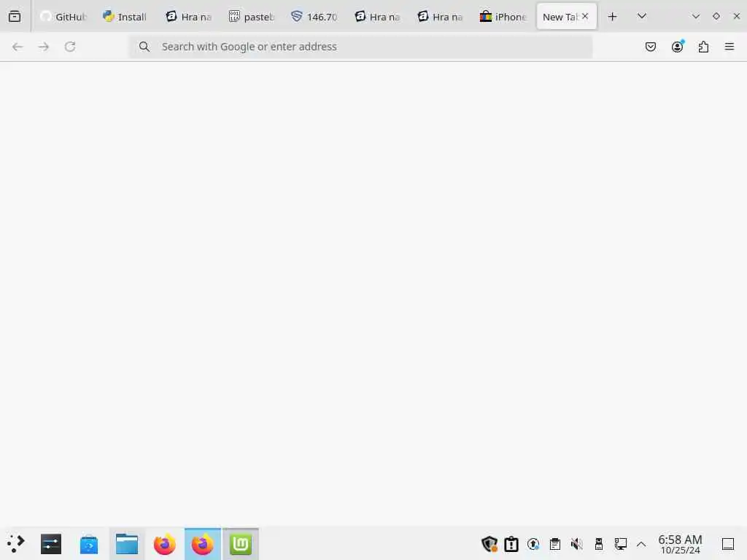Image resolution: width=747 pixels, height=560 pixels.
Task: Open the Firefox taskbar icon next to Dolphin
Action: 164,543
